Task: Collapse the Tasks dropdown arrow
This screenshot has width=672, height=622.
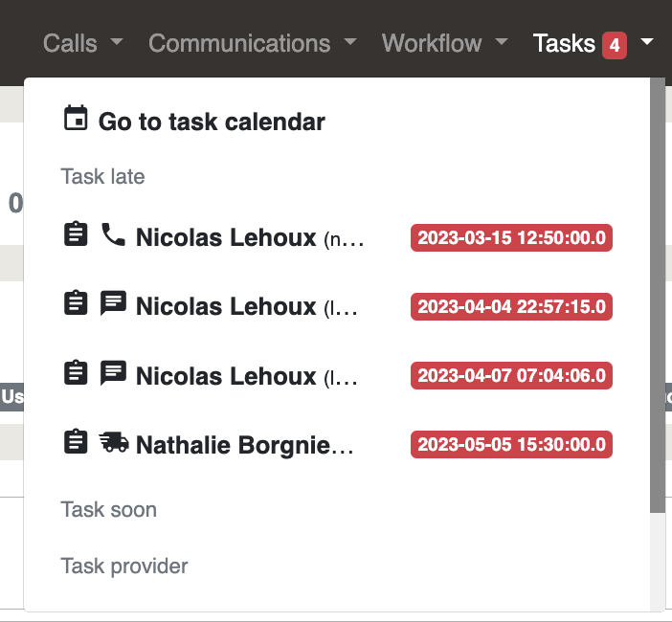Action: [x=647, y=41]
